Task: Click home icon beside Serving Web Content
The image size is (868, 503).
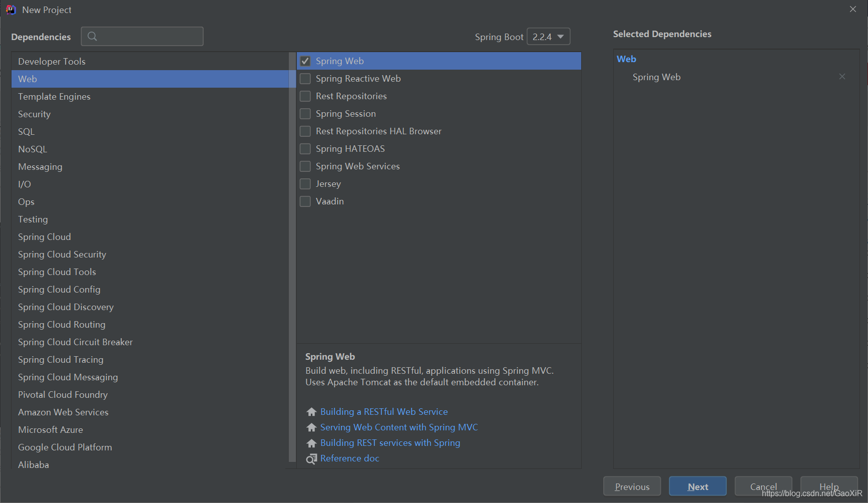Action: click(311, 427)
